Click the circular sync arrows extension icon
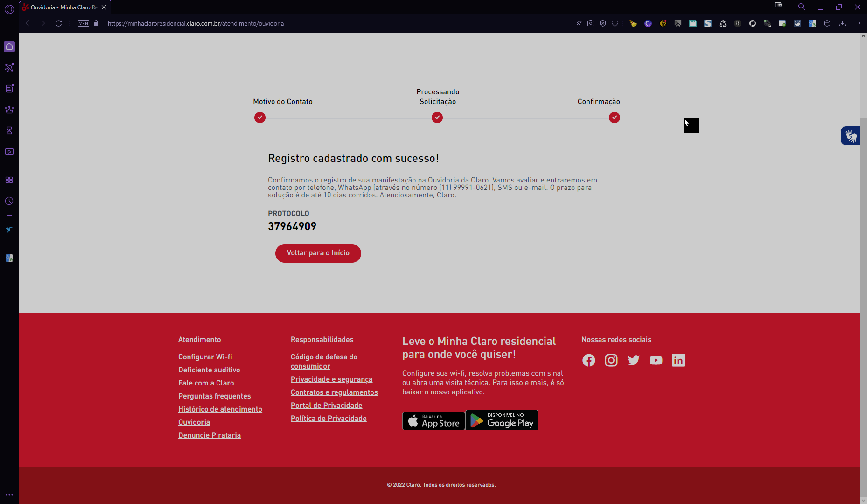This screenshot has height=504, width=867. point(753,23)
